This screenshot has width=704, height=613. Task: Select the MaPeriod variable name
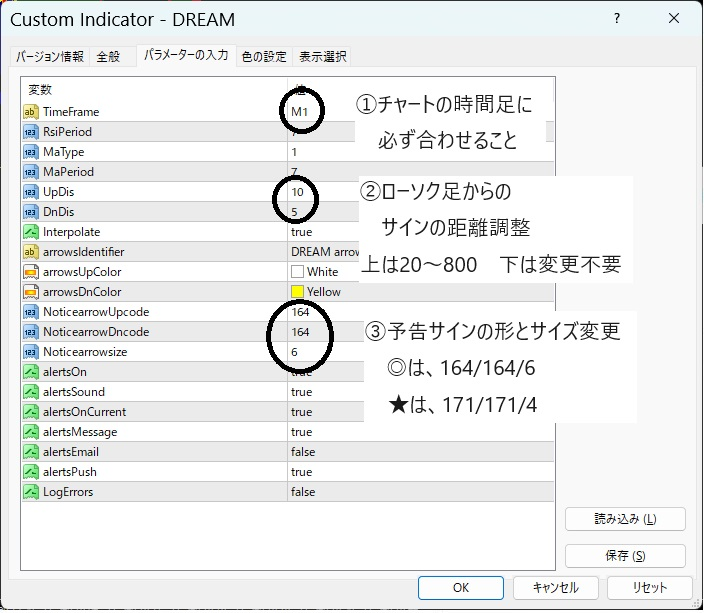click(68, 172)
